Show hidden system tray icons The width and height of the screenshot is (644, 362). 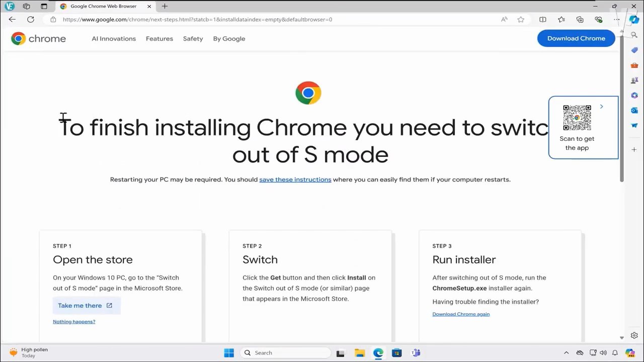(x=566, y=353)
